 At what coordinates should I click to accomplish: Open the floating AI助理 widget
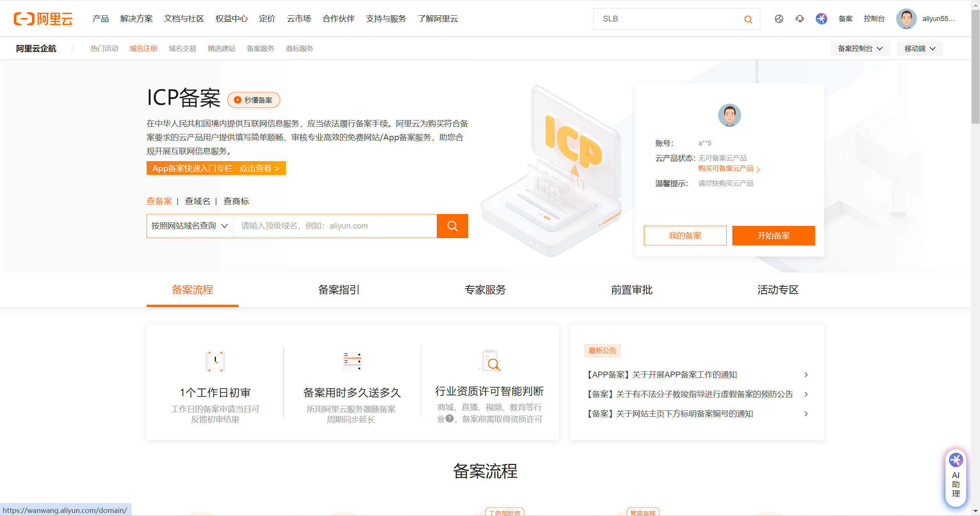coord(955,478)
